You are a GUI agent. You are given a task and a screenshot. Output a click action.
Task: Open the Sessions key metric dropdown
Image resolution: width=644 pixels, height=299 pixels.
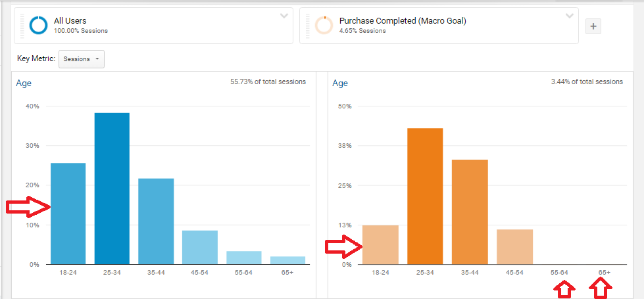pos(82,59)
